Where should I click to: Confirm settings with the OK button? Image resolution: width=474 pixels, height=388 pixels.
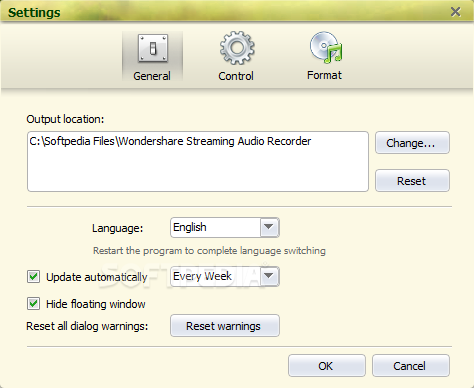pyautogui.click(x=327, y=366)
